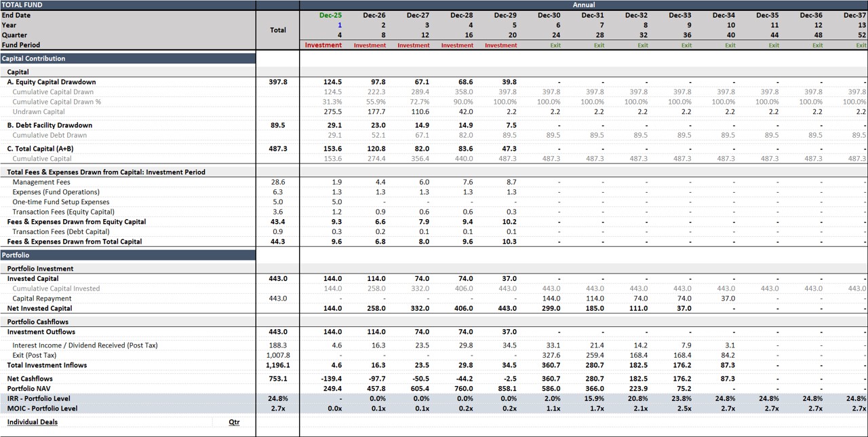Viewport: 868px width, 437px height.
Task: Click Fees & Expenses Drawn from Total Capital
Action: click(75, 242)
